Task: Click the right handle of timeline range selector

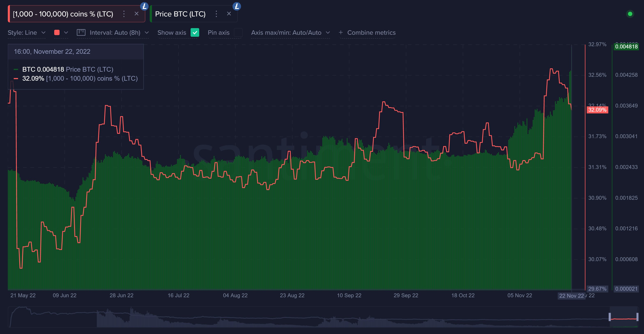Action: pyautogui.click(x=637, y=317)
